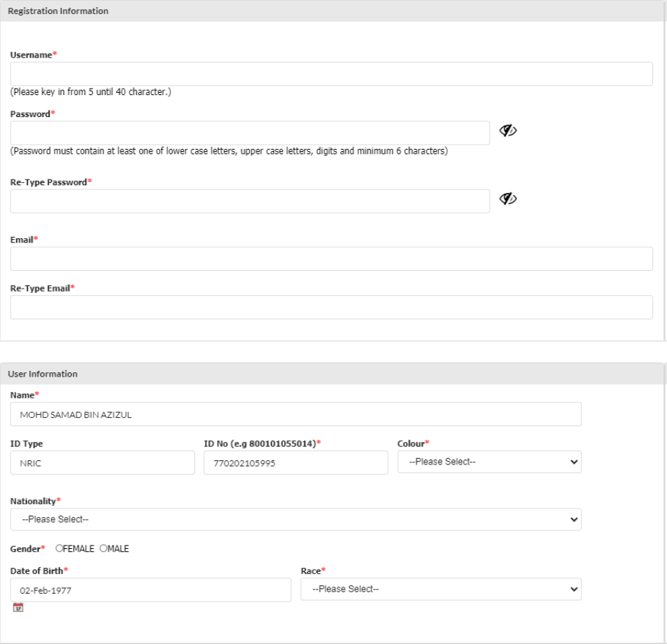This screenshot has width=667, height=644.
Task: Select the Re-Type Email input field
Action: pyautogui.click(x=331, y=307)
